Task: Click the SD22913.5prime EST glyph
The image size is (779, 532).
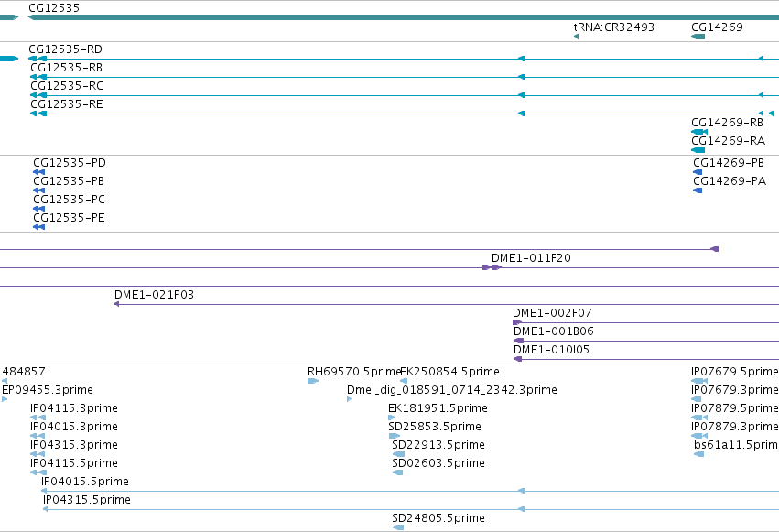Action: click(x=398, y=454)
